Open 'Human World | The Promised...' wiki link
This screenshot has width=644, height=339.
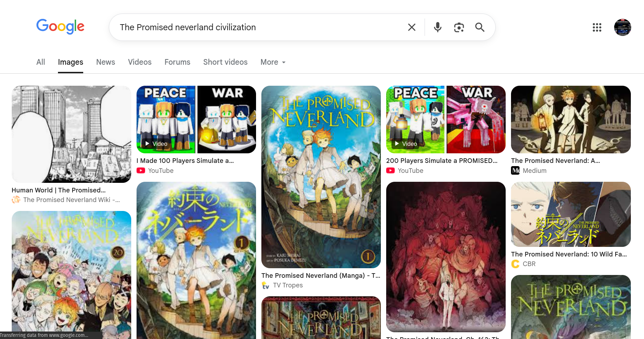tap(59, 190)
